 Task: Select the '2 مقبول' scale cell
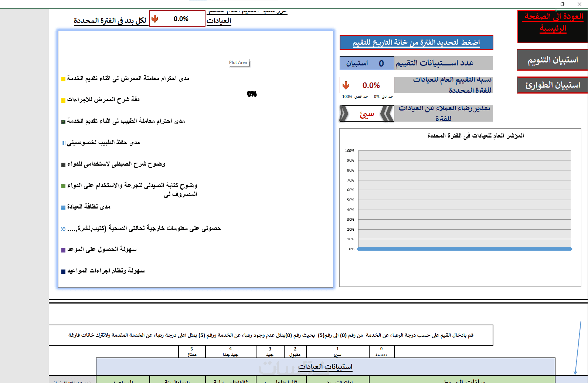[295, 352]
